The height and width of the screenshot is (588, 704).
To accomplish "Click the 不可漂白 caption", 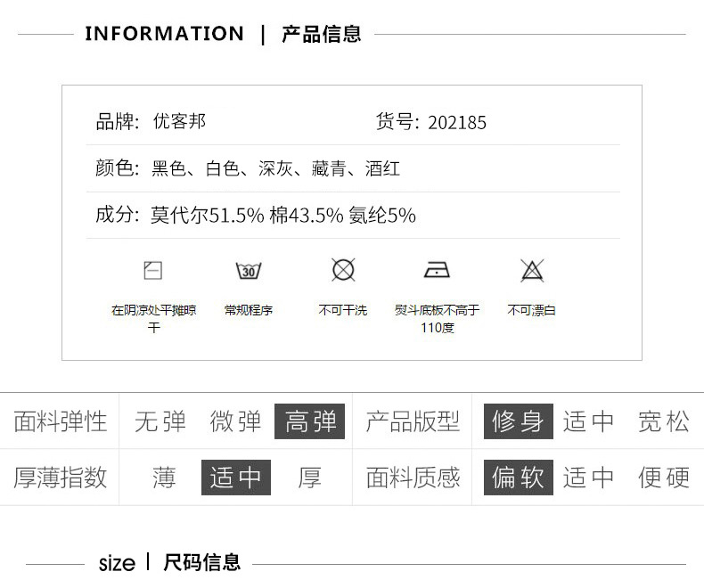I will (x=532, y=310).
